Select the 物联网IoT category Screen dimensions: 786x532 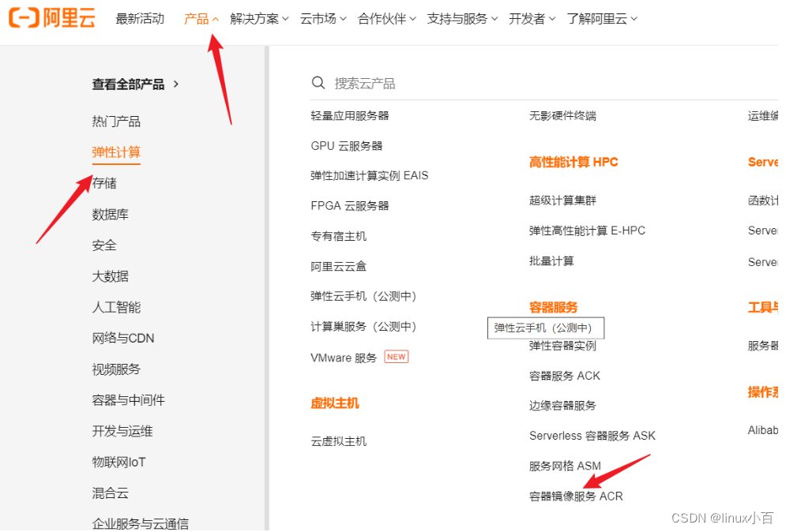pos(118,462)
